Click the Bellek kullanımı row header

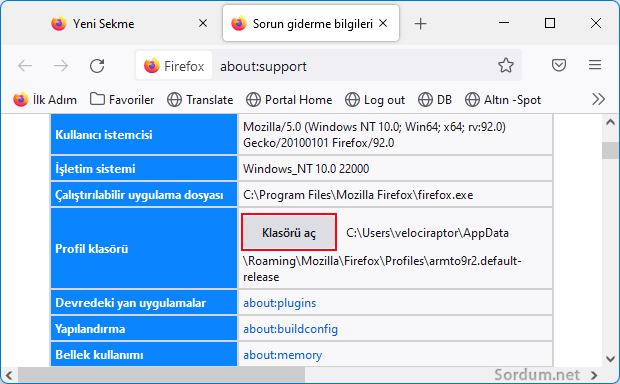144,355
